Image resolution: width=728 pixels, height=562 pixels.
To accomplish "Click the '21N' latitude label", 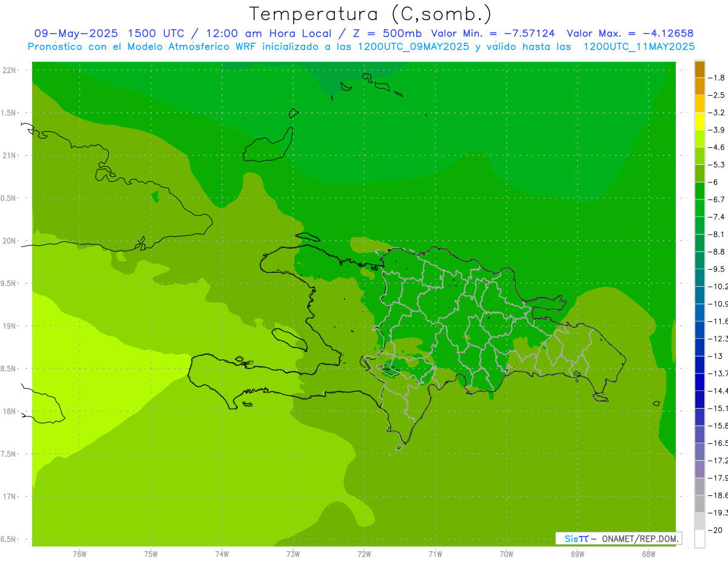I will pos(9,156).
